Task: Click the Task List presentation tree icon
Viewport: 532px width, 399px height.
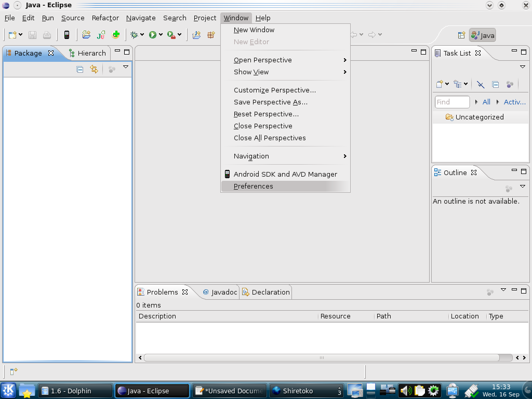Action: point(458,84)
